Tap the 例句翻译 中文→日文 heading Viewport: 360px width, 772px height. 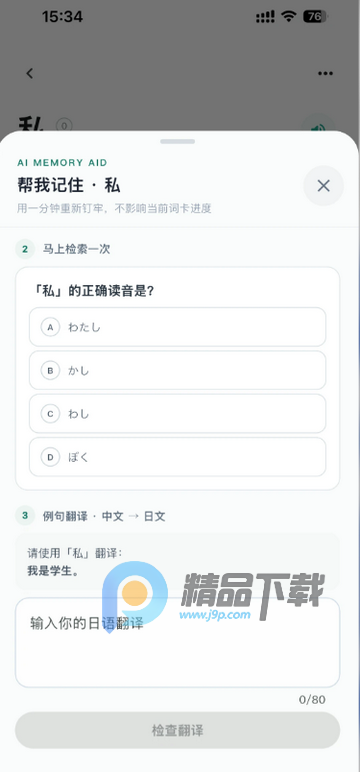(104, 516)
